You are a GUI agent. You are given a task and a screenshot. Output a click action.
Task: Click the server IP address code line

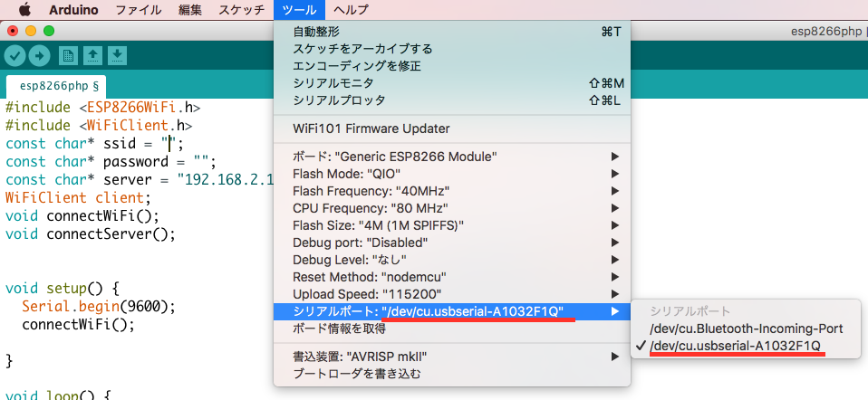140,180
